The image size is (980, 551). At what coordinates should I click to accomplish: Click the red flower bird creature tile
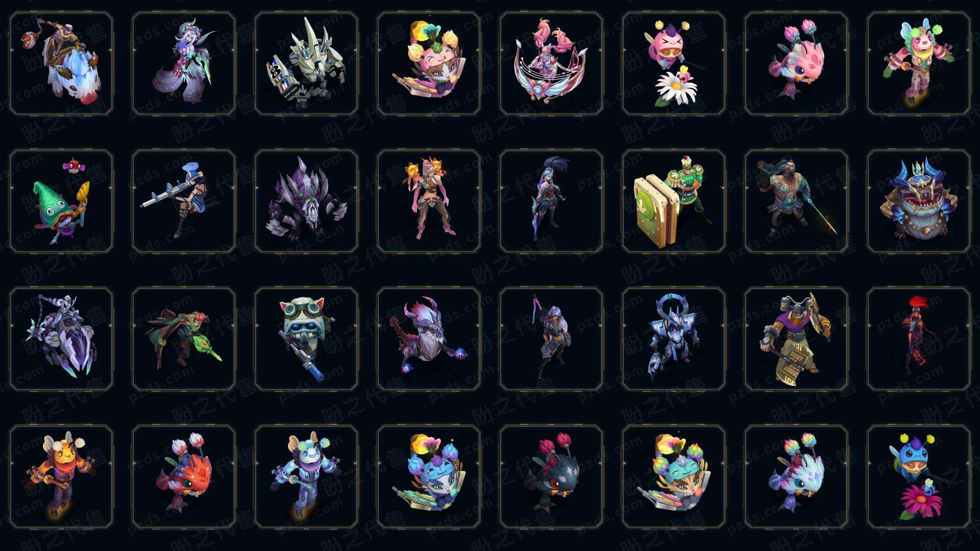tap(184, 477)
